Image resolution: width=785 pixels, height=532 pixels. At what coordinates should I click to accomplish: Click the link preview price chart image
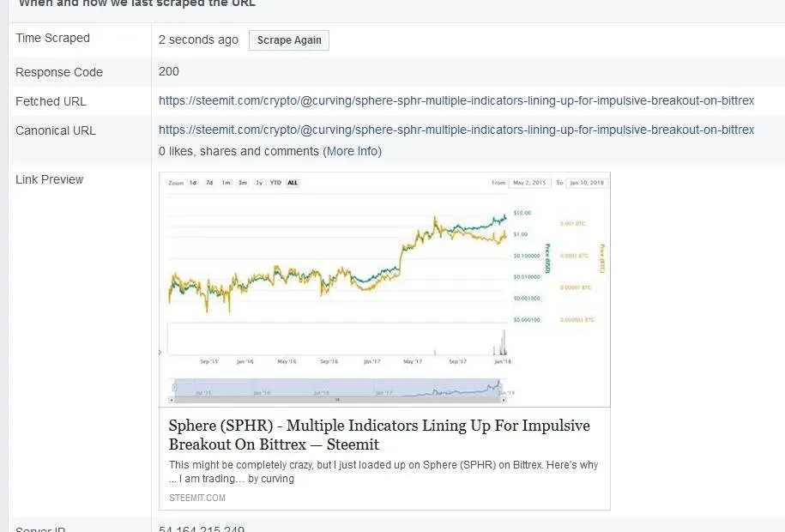point(384,289)
